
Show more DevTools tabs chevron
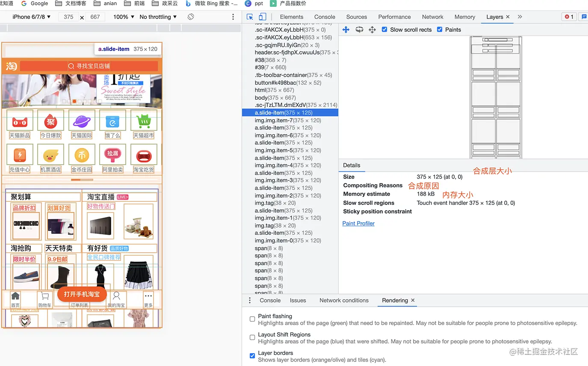click(520, 17)
